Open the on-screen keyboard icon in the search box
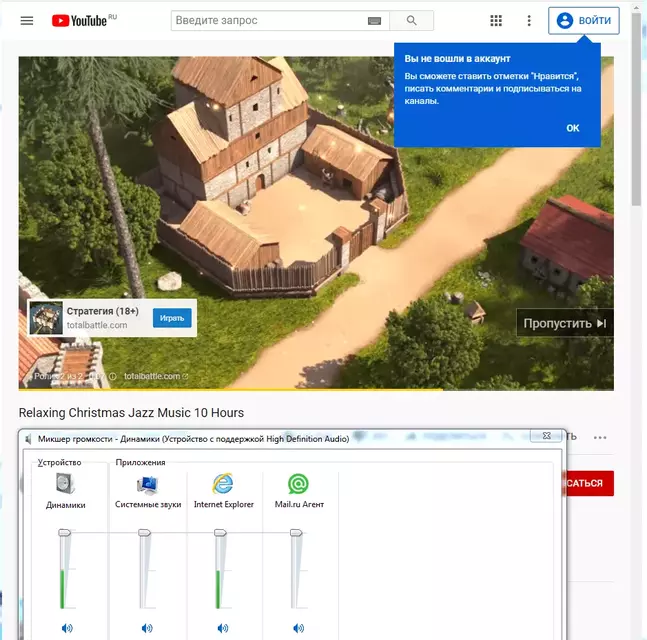647x640 pixels. coord(374,21)
